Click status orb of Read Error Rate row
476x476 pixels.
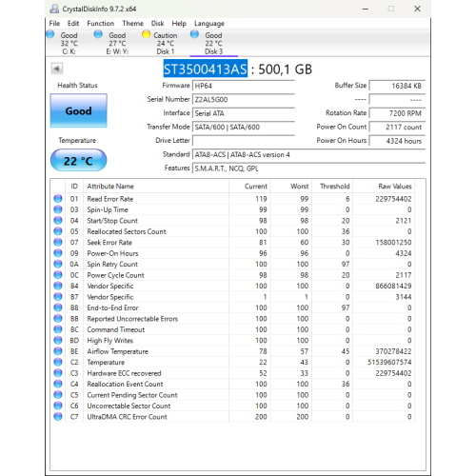tap(58, 199)
